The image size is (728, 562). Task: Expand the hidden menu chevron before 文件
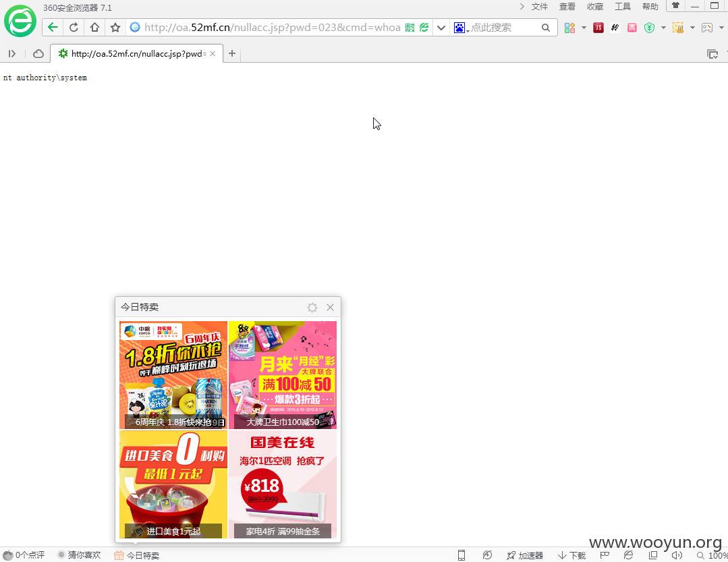tap(522, 7)
